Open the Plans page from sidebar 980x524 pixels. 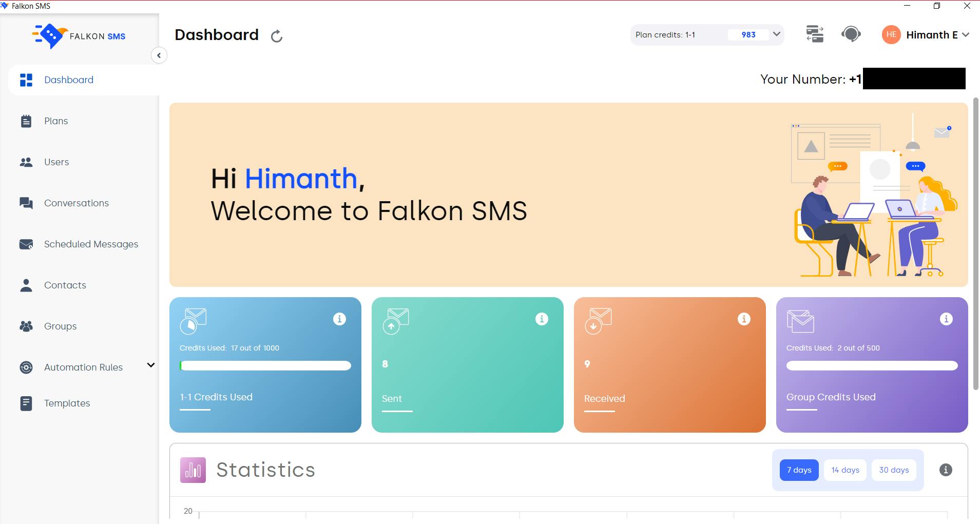(x=26, y=121)
